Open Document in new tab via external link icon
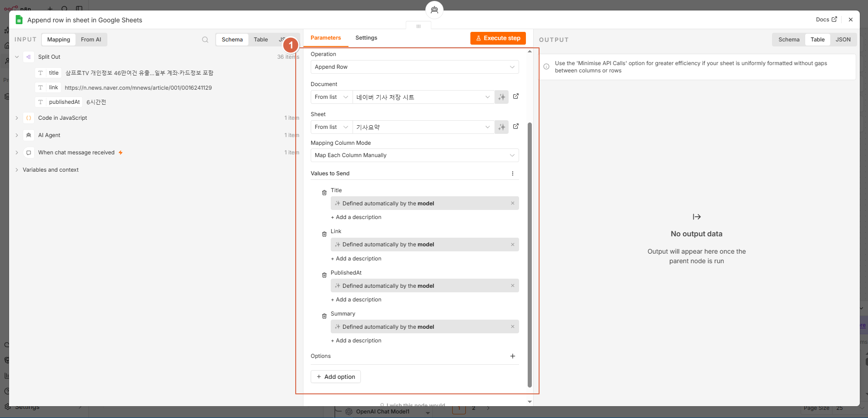 tap(516, 97)
